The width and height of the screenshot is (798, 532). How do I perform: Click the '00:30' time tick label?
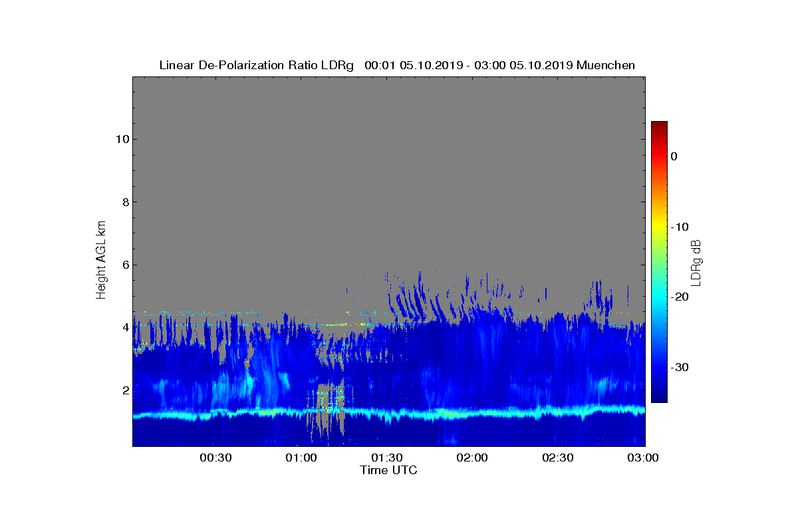(x=215, y=458)
